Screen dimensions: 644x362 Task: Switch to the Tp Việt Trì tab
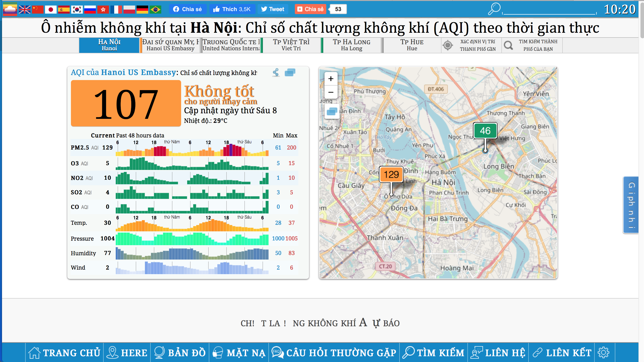[291, 45]
